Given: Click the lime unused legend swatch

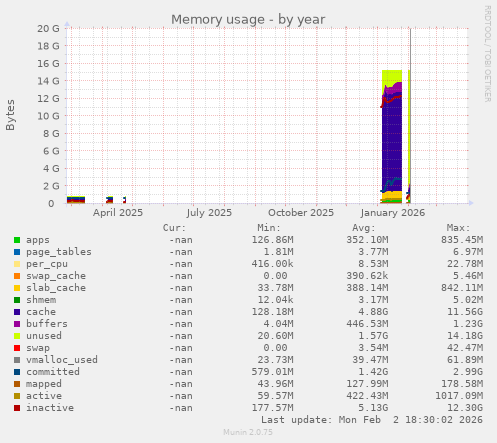Looking at the screenshot, I should 17,336.
